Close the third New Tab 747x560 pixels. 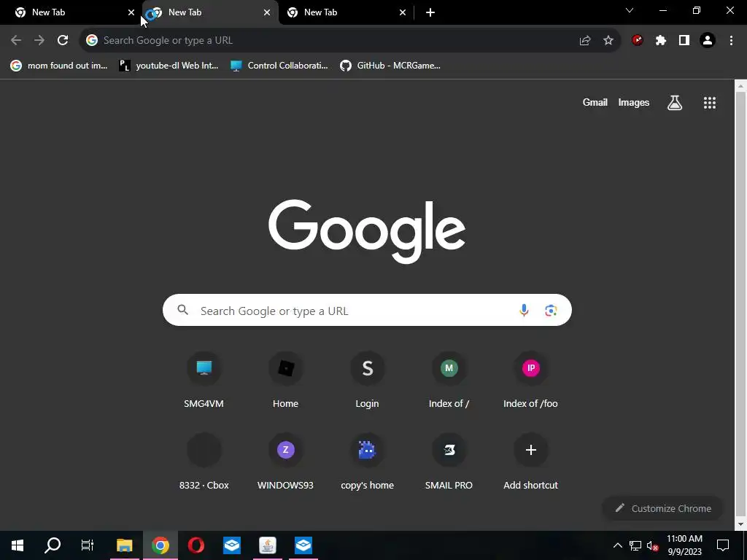tap(403, 12)
